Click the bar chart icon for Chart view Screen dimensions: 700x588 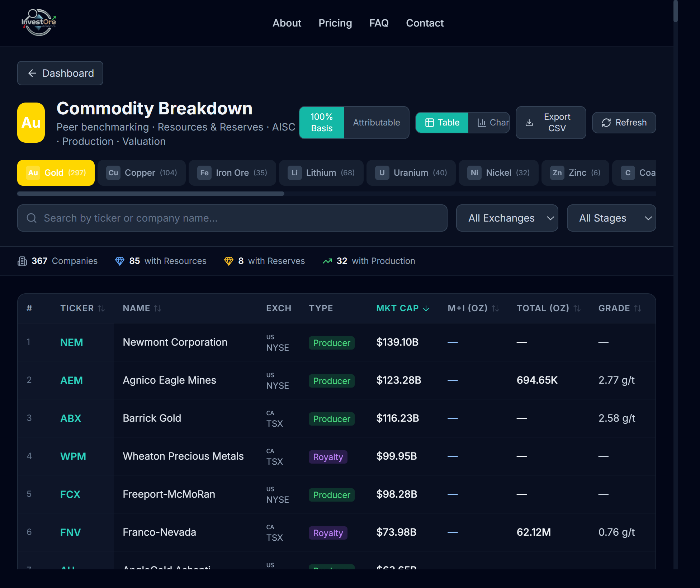point(482,123)
